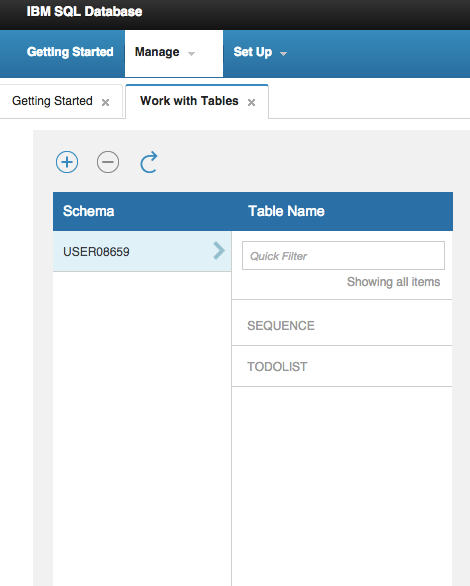This screenshot has height=586, width=470.
Task: Open the Manage dropdown menu
Action: 174,53
